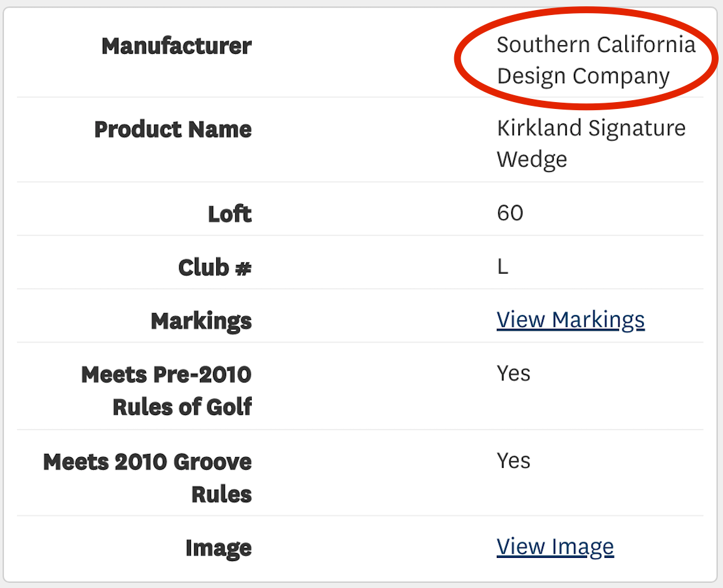
Task: Open the View Image link
Action: coord(555,547)
